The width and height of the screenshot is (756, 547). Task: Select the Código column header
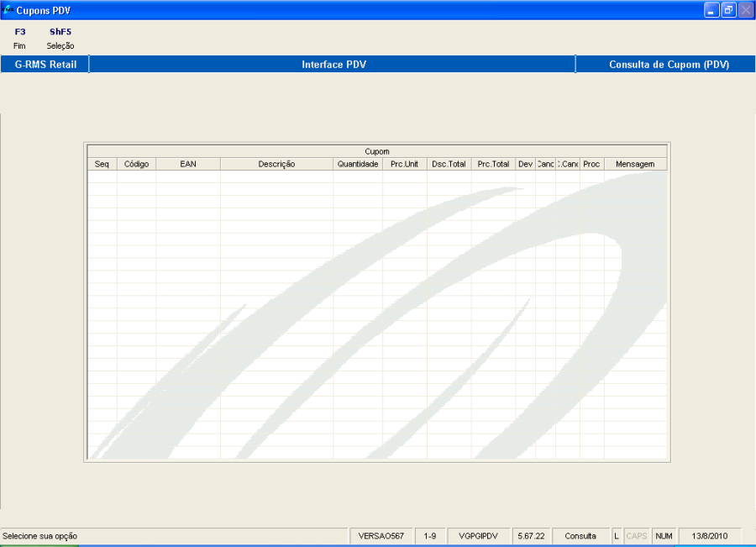[x=136, y=164]
